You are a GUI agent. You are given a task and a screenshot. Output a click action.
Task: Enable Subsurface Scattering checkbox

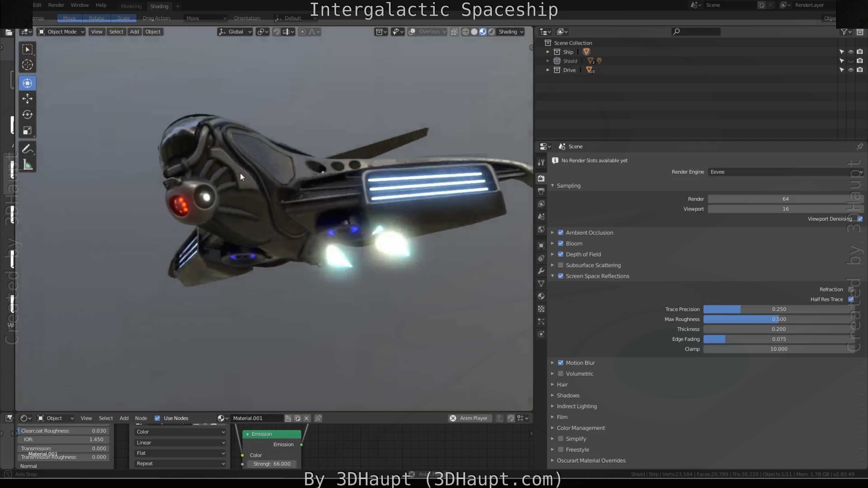pyautogui.click(x=561, y=265)
